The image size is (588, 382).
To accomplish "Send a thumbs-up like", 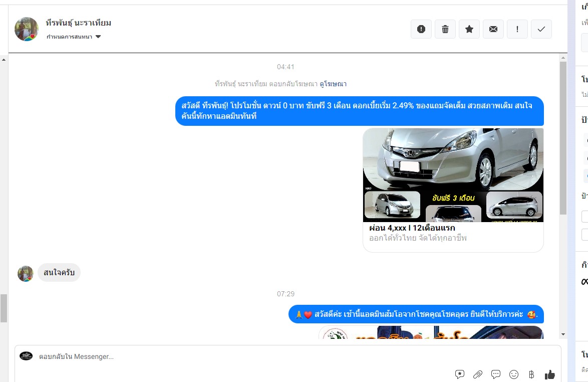I will [550, 374].
